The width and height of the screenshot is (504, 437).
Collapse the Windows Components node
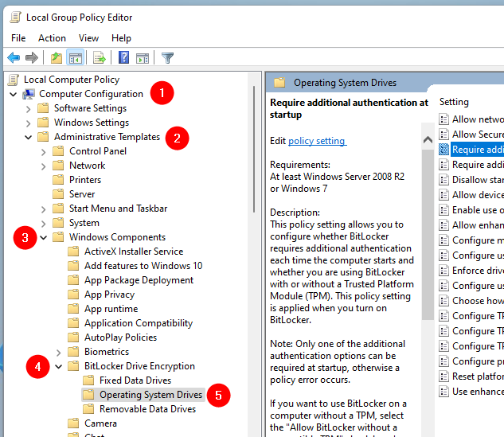[43, 237]
